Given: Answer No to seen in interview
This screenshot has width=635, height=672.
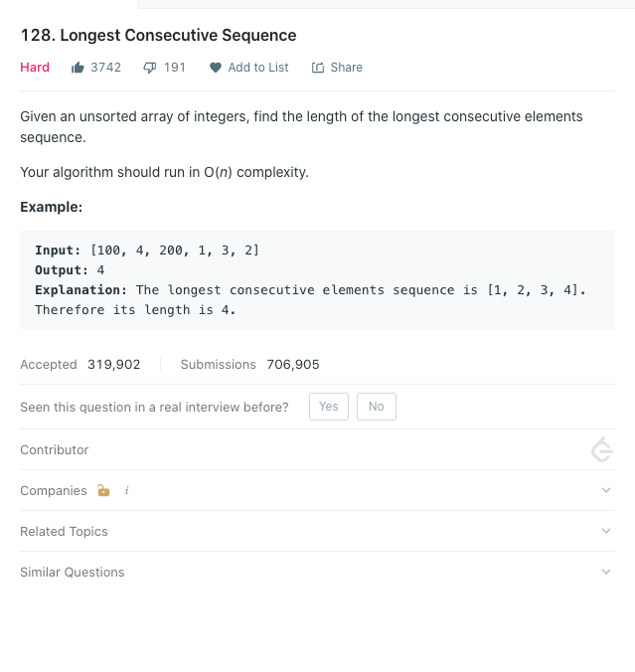Looking at the screenshot, I should pos(376,407).
